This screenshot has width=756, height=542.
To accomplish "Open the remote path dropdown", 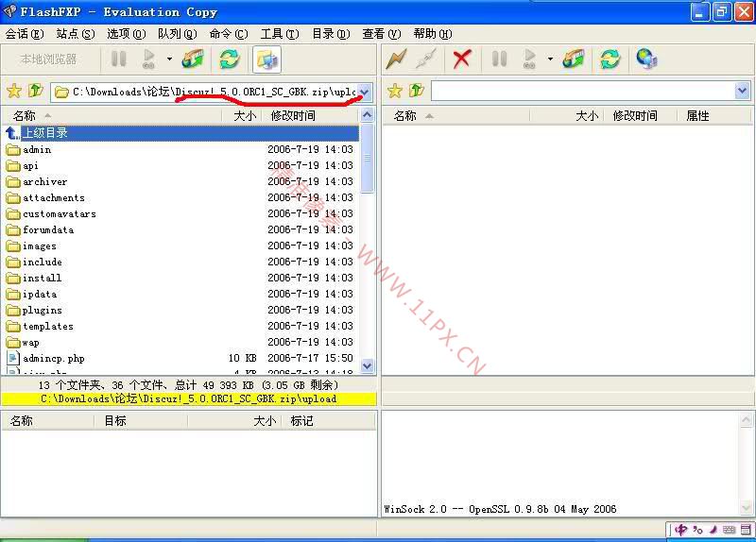I will [x=742, y=91].
